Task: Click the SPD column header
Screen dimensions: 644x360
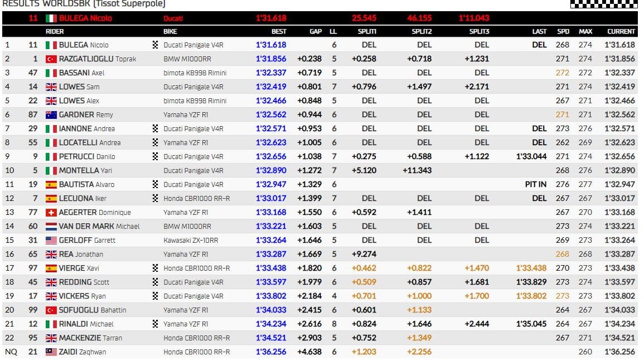Action: coord(563,31)
